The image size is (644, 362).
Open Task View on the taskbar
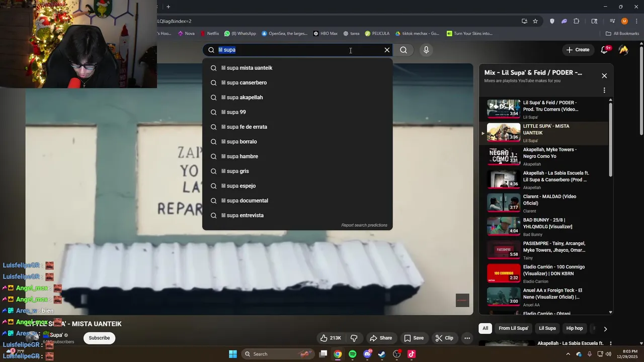tap(324, 354)
